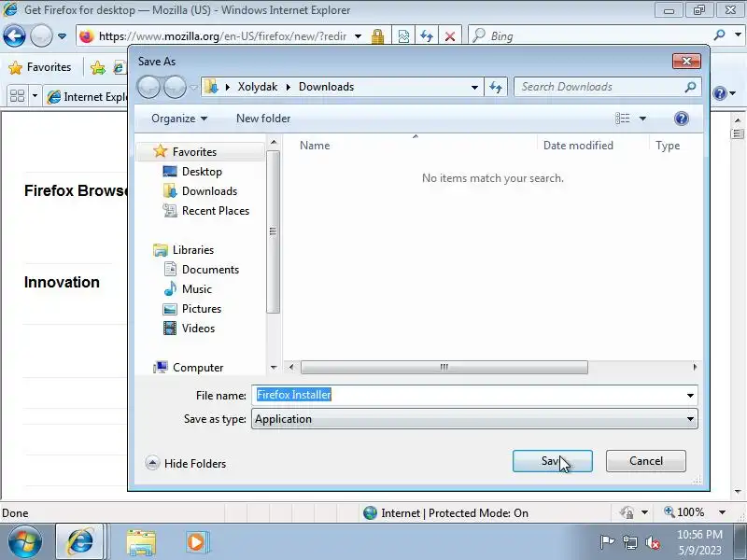Cancel the Save As dialog
The width and height of the screenshot is (747, 560).
645,461
